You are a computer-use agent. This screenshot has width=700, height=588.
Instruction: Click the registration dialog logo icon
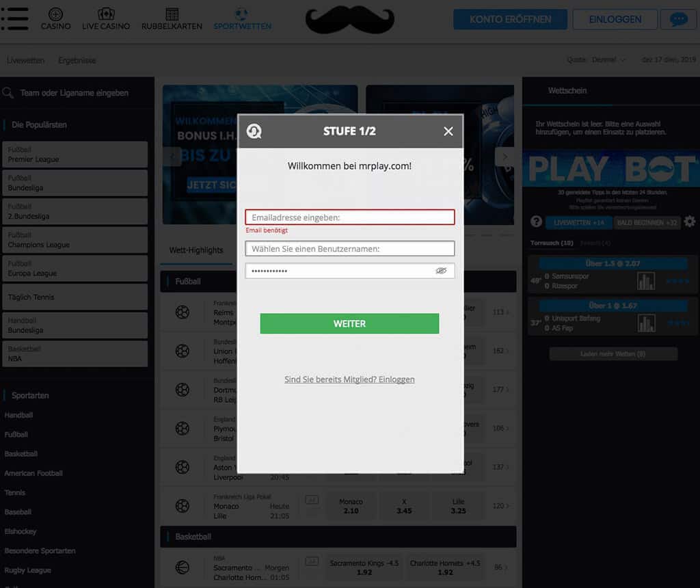tap(254, 131)
